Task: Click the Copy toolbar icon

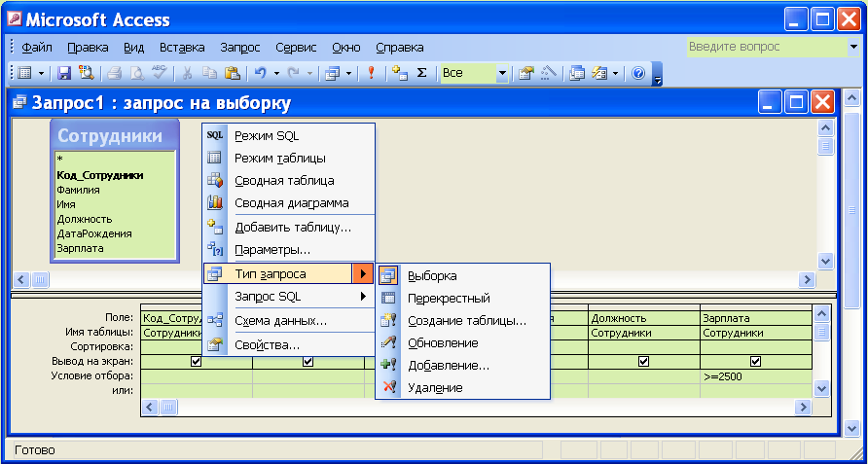Action: (x=209, y=73)
